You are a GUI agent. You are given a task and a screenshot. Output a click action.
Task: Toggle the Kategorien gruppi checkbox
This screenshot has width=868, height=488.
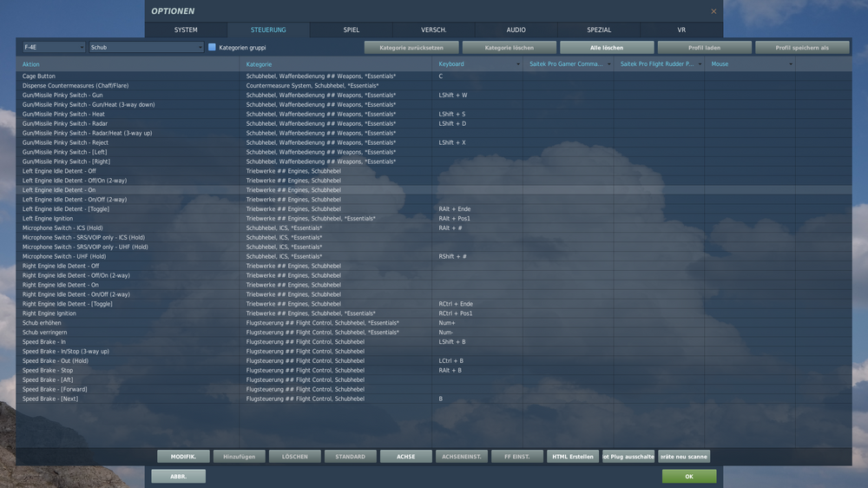click(212, 47)
